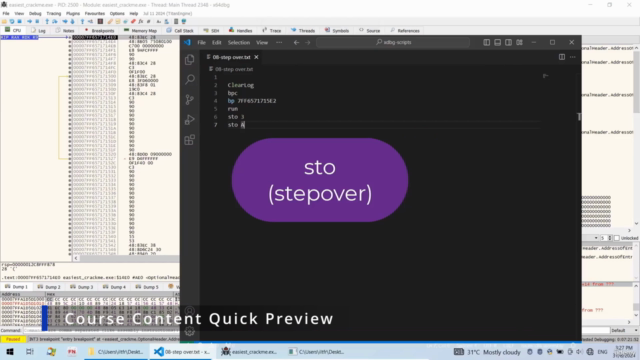Split the VS Code editor right
Screen dimensions: 640x360
pos(562,57)
